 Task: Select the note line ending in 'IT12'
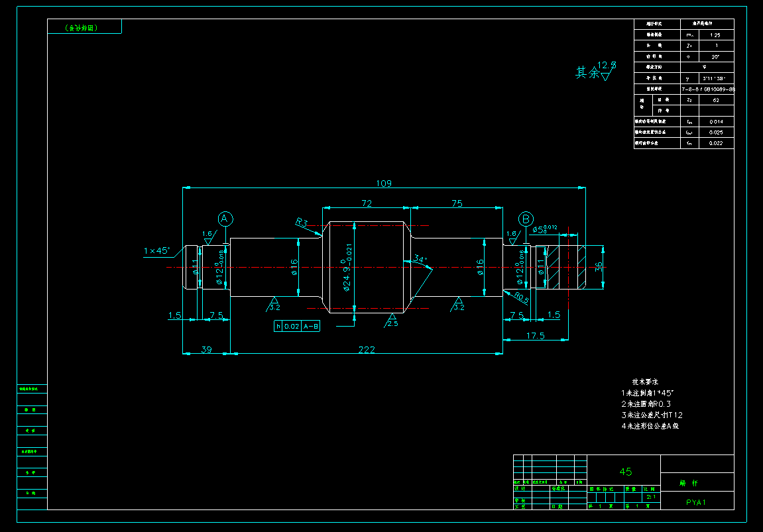(x=652, y=415)
